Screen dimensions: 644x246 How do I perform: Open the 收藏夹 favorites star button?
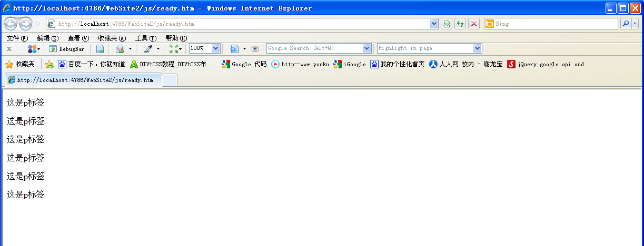20,64
